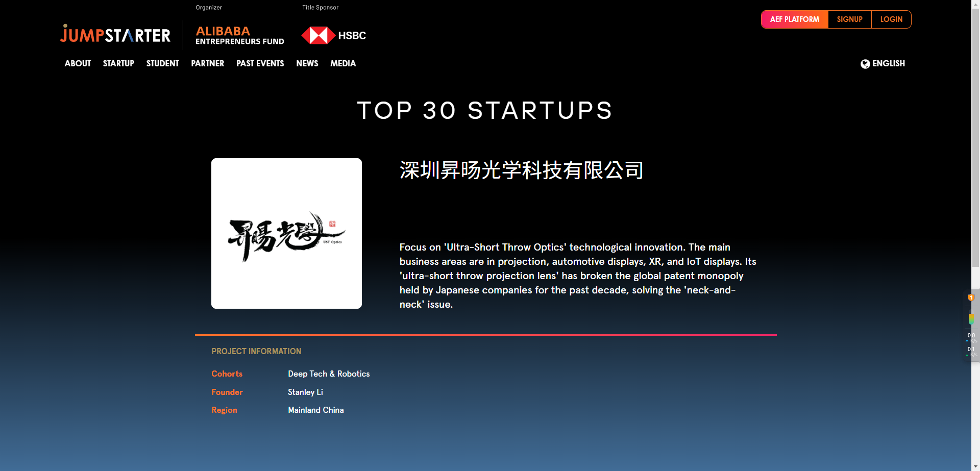Open the PARTNER menu
The height and width of the screenshot is (471, 980).
(207, 63)
